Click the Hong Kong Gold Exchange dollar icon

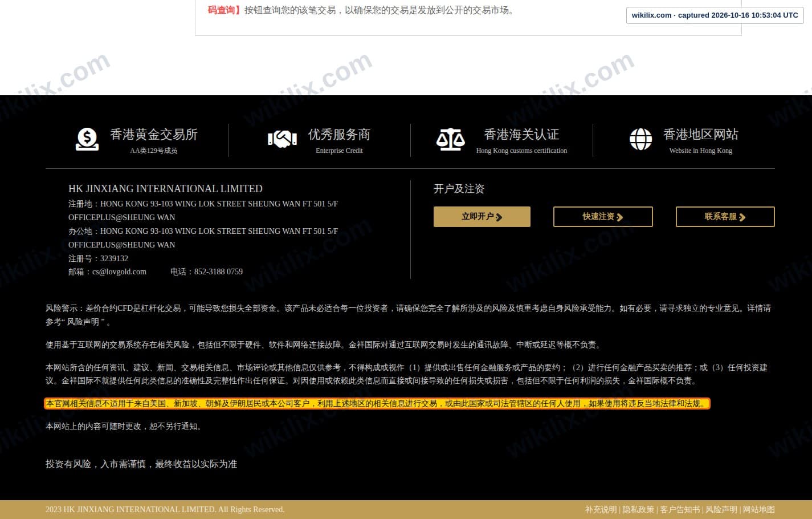click(x=87, y=139)
